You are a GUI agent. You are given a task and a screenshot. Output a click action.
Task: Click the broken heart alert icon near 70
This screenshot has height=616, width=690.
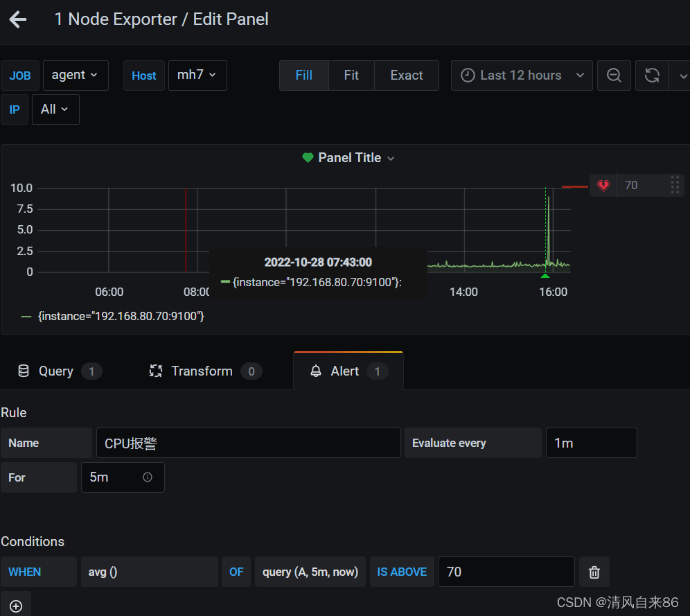click(x=603, y=185)
